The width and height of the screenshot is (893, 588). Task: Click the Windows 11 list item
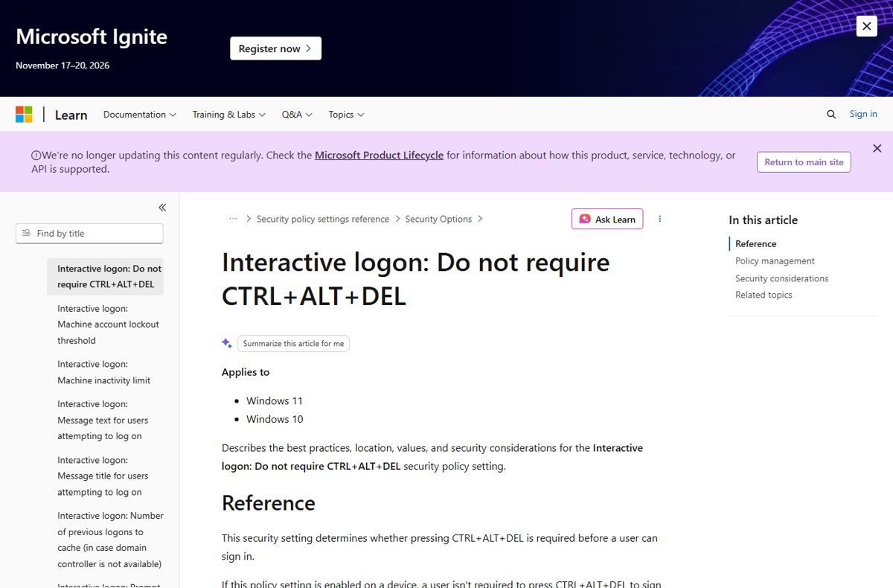[275, 400]
